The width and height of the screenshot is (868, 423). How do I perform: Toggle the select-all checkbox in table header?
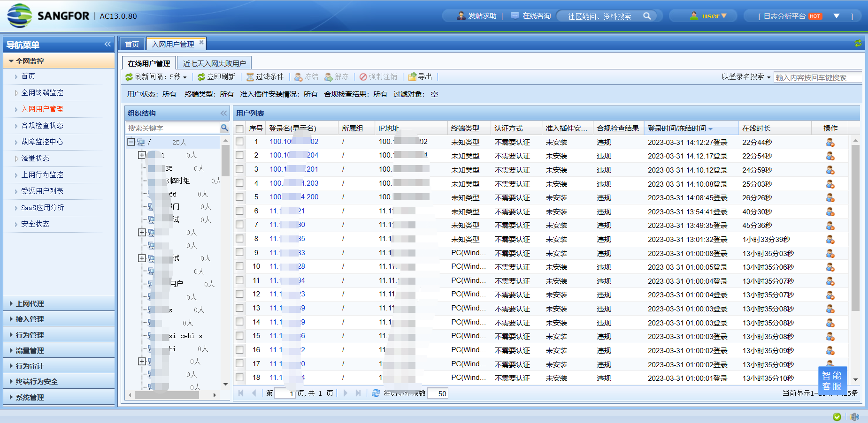pos(239,128)
